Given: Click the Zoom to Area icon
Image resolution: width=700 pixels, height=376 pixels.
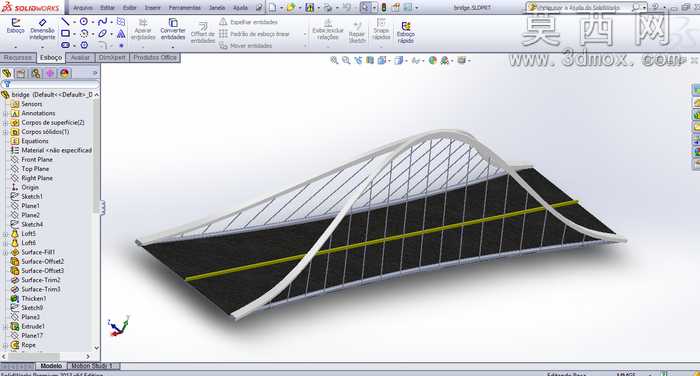Looking at the screenshot, I should coord(346,60).
